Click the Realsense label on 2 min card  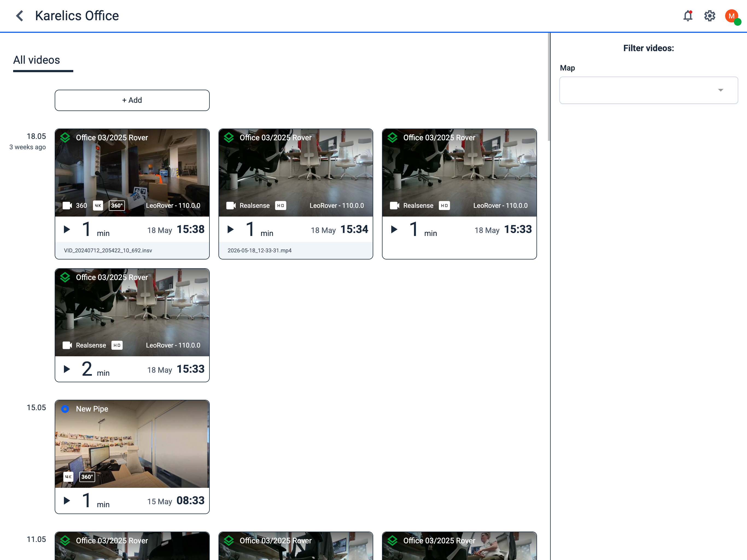(91, 345)
